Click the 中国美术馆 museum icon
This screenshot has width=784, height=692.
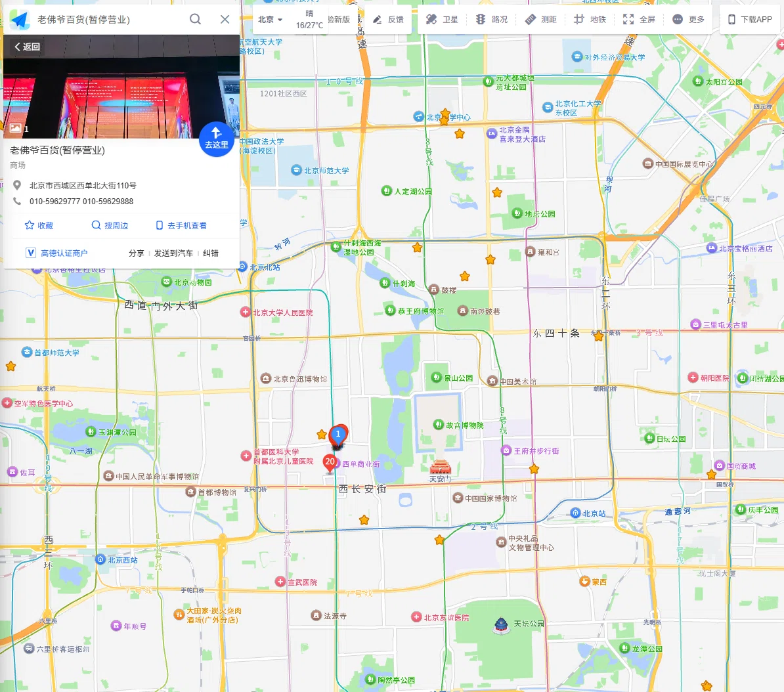click(492, 381)
